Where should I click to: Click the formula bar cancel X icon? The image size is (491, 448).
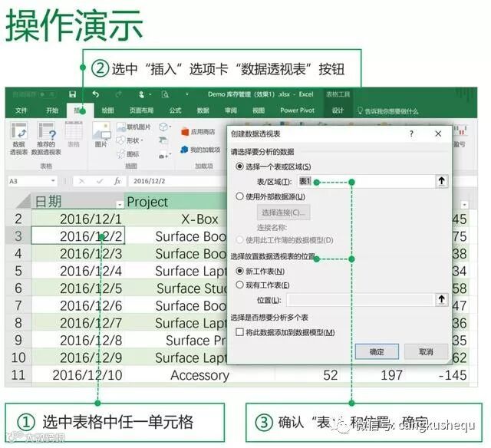pos(82,181)
